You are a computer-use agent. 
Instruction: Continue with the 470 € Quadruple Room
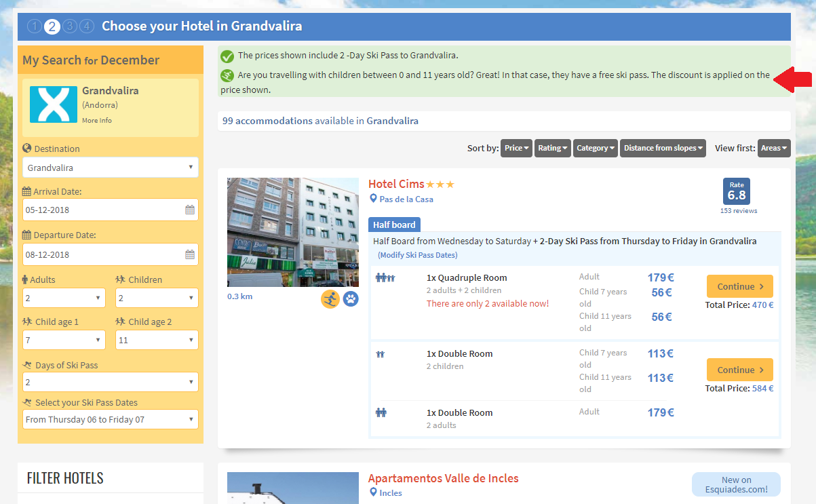[x=740, y=286]
